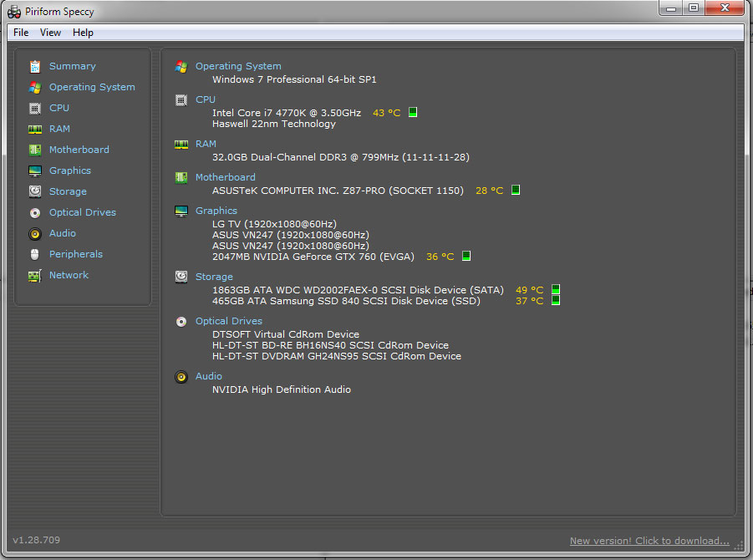Viewport: 753px width, 560px height.
Task: Click DTSOFT Virtual CdRom Device entry
Action: point(286,334)
